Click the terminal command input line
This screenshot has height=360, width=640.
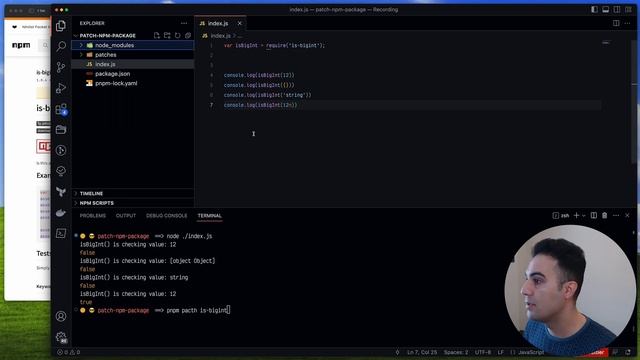(x=198, y=310)
